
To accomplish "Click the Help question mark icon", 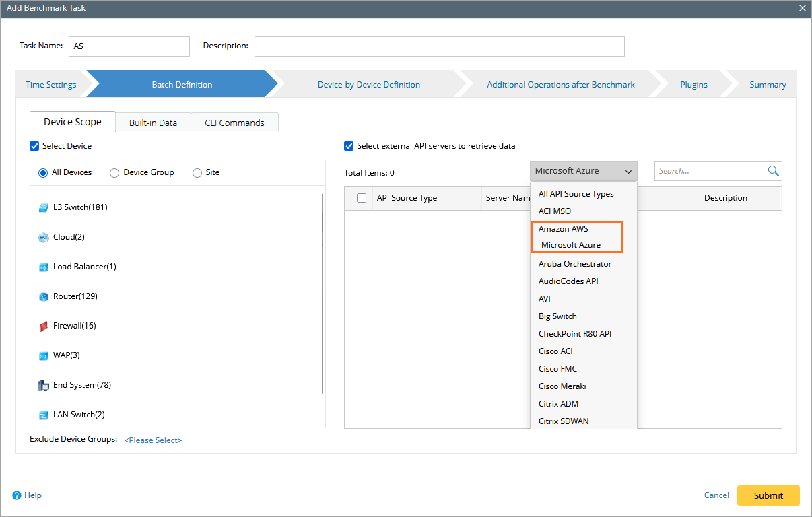I will (17, 495).
